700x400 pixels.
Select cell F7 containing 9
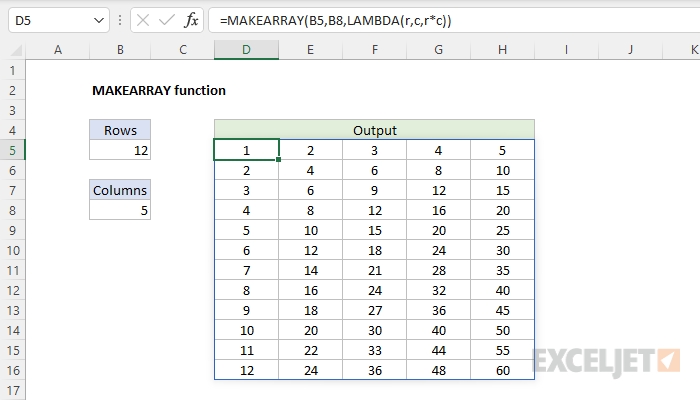(375, 190)
